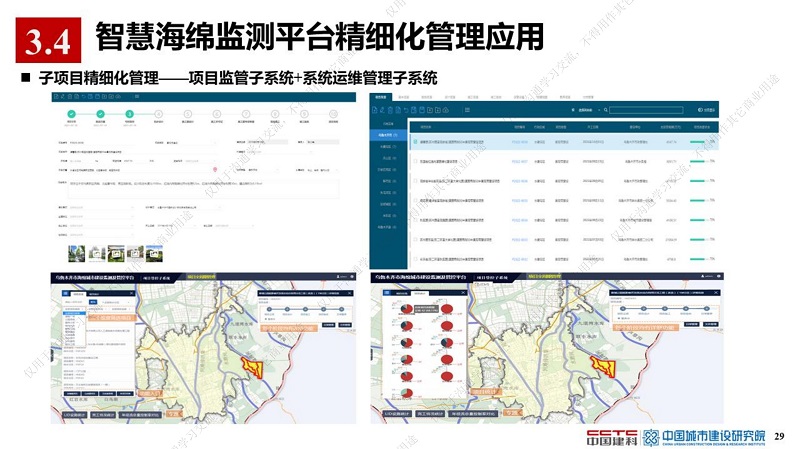
Task: Check seventh row checkbox in project list
Action: tap(415, 259)
